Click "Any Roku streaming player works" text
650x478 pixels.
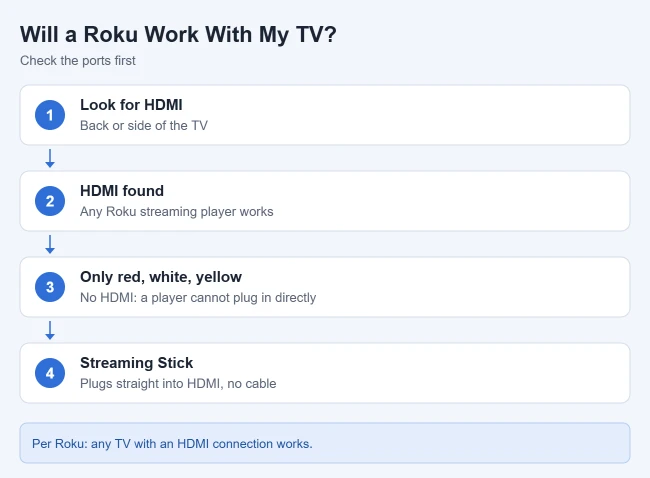pyautogui.click(x=177, y=211)
